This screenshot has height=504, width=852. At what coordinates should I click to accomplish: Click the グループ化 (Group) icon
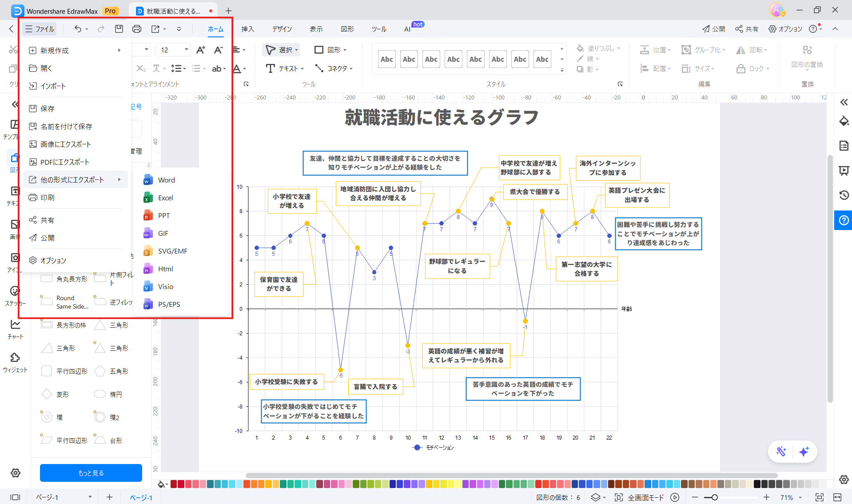pos(703,50)
